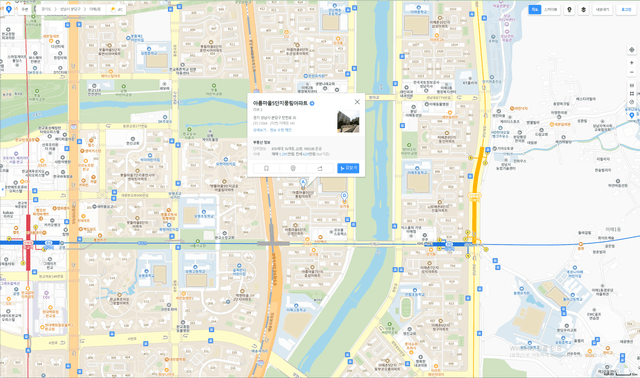640x378 pixels.
Task: Click the current location crosshair icon
Action: [632, 50]
